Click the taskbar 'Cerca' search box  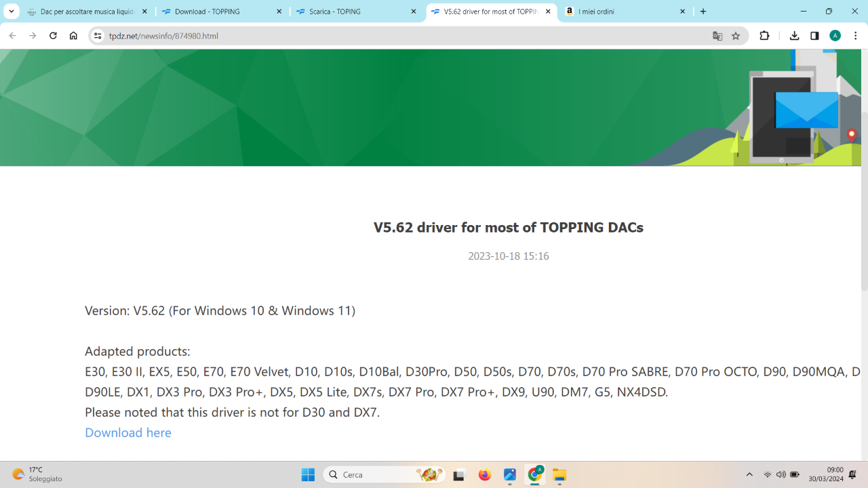[x=384, y=474]
